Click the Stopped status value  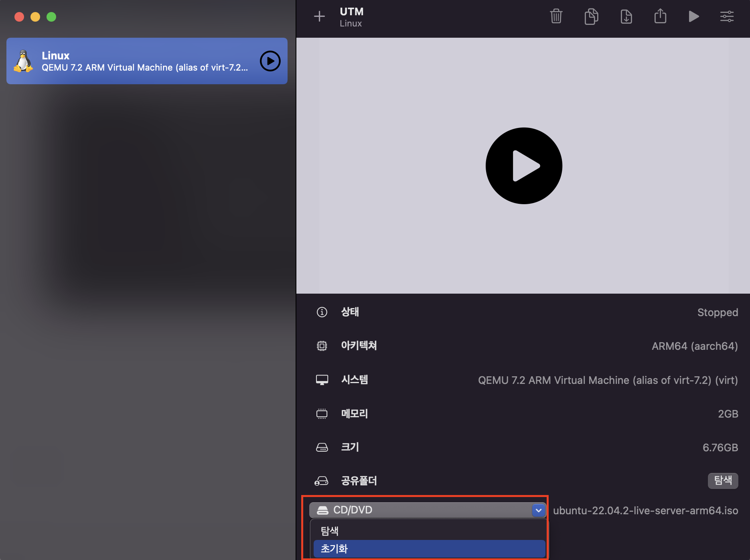(718, 312)
